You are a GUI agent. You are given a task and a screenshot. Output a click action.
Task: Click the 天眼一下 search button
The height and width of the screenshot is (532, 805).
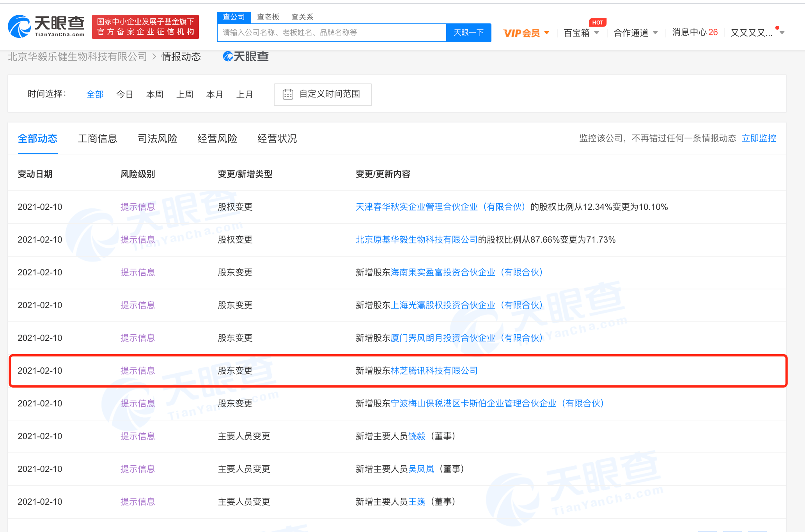[x=468, y=33]
